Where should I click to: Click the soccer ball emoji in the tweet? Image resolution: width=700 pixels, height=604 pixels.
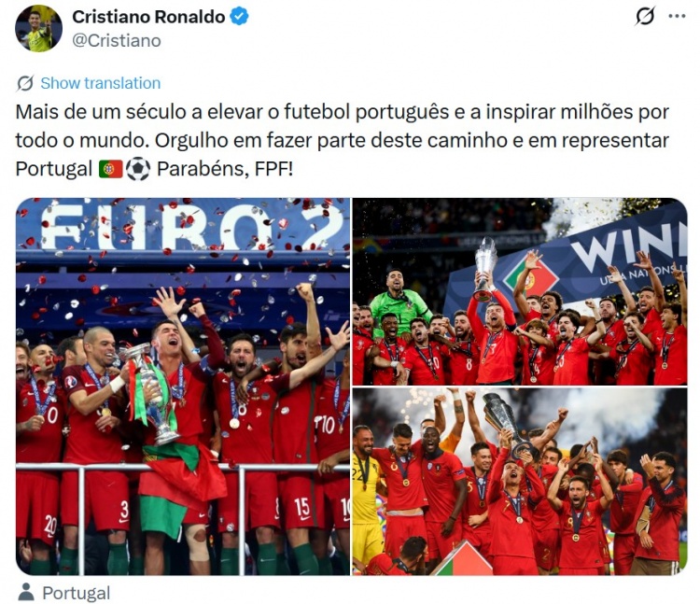pyautogui.click(x=138, y=169)
